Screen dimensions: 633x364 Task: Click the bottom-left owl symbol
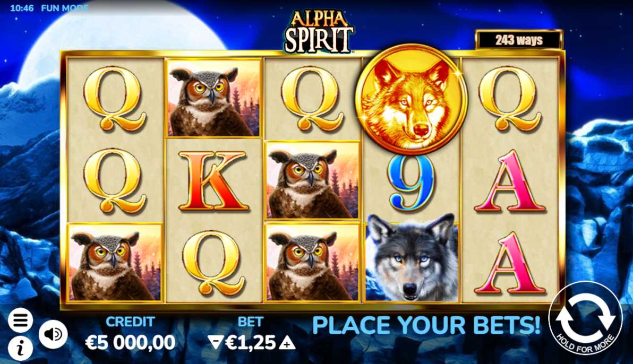[x=115, y=262]
